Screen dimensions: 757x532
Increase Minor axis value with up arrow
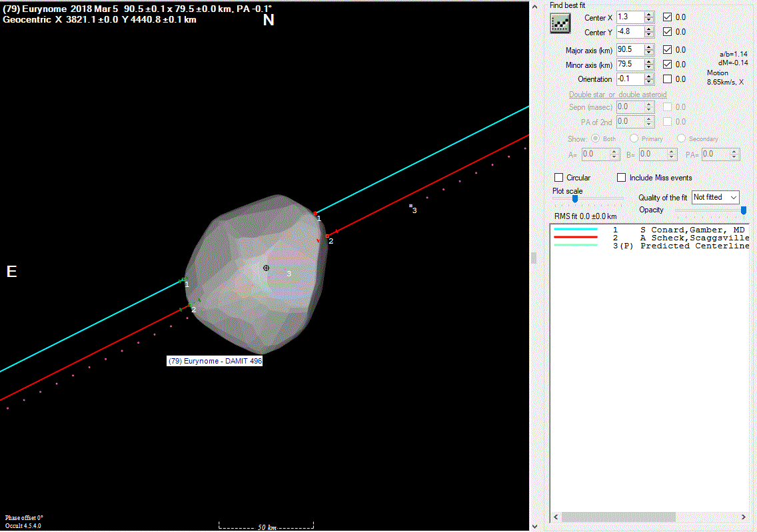coord(649,62)
